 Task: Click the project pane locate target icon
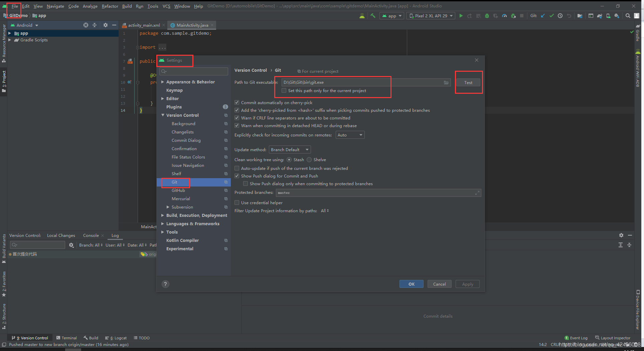click(x=86, y=25)
